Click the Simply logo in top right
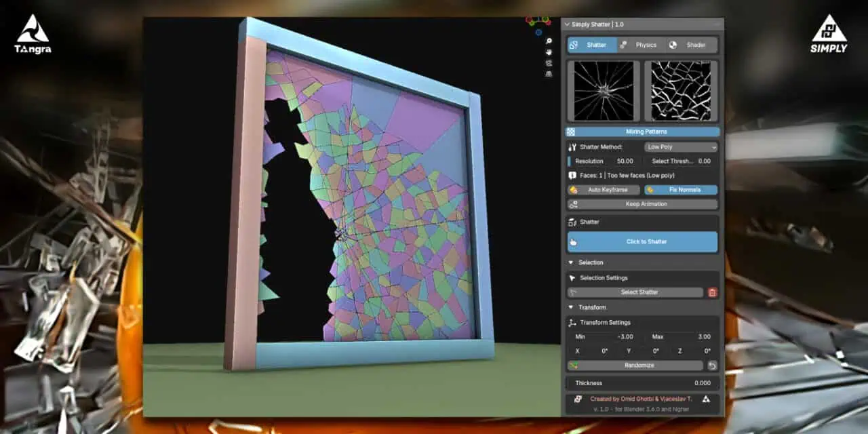 coord(829,34)
